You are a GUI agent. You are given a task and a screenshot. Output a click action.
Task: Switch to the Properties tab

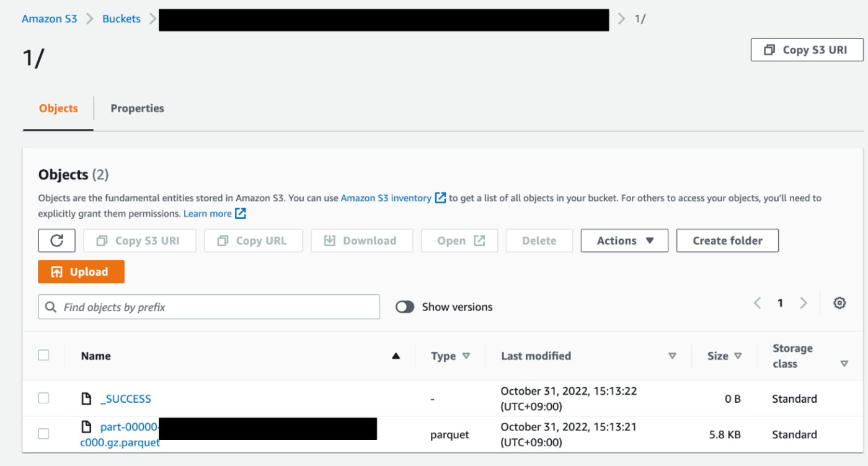[137, 108]
